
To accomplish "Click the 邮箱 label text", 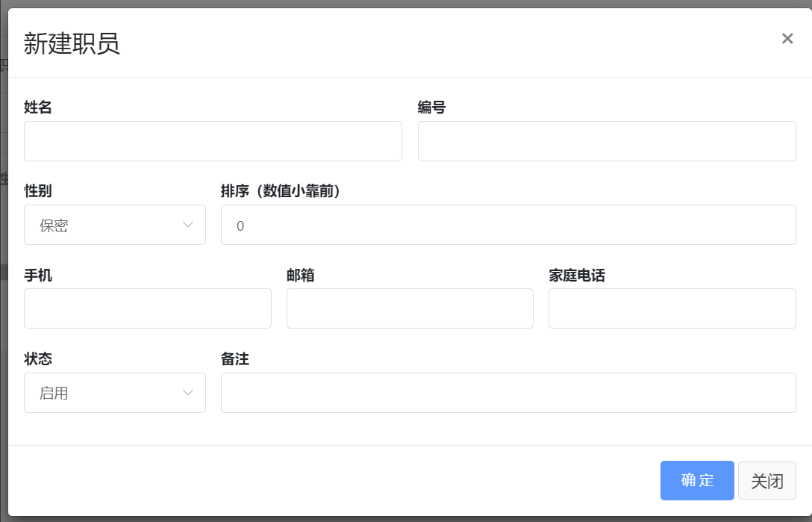I will (300, 276).
